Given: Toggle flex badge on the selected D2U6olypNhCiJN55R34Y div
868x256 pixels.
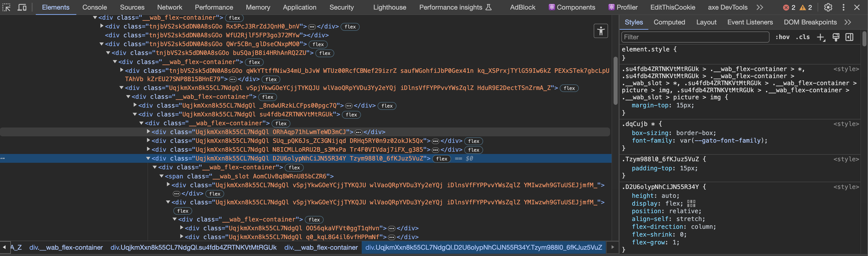Looking at the screenshot, I should (441, 158).
